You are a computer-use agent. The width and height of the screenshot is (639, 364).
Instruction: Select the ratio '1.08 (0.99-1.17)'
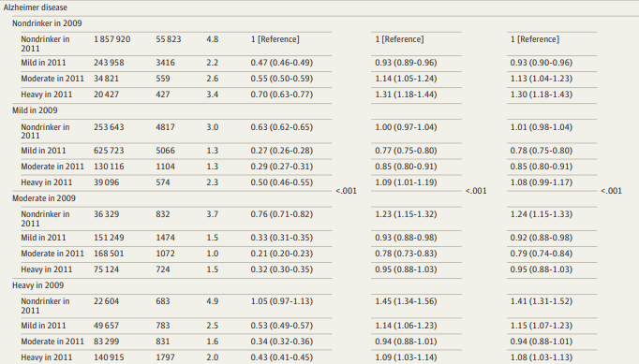click(x=542, y=182)
